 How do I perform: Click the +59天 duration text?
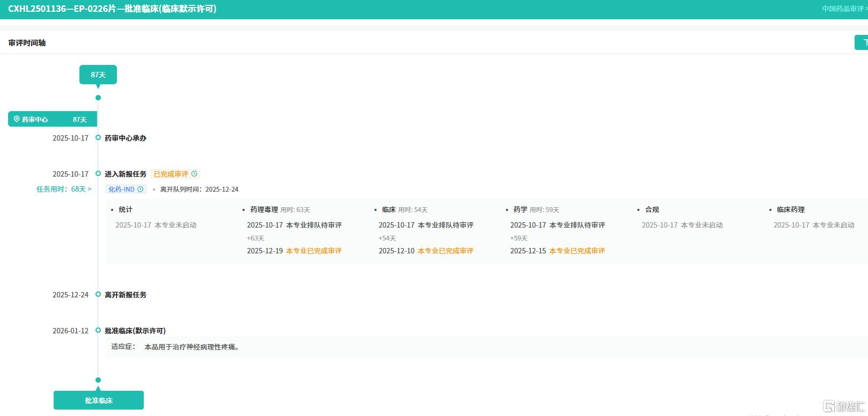coord(519,238)
